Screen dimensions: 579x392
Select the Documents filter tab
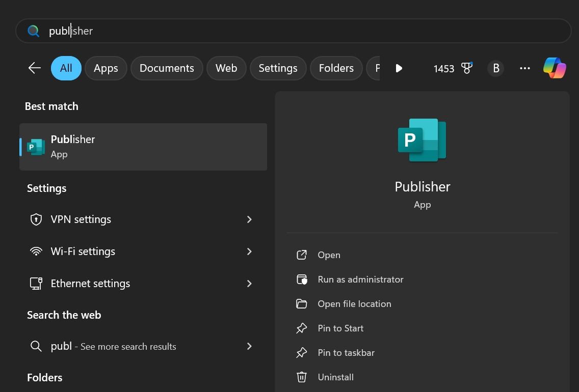click(x=167, y=68)
